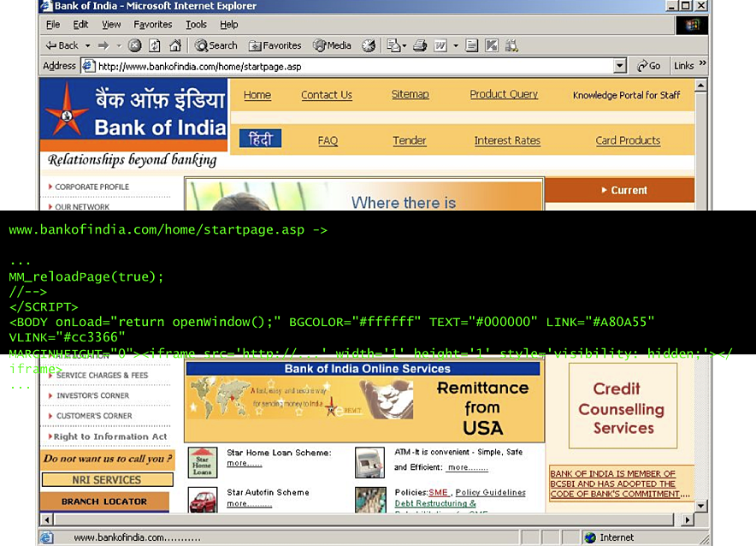This screenshot has width=756, height=546.
Task: Click the Star Home Loans thumbnail icon
Action: pyautogui.click(x=203, y=462)
